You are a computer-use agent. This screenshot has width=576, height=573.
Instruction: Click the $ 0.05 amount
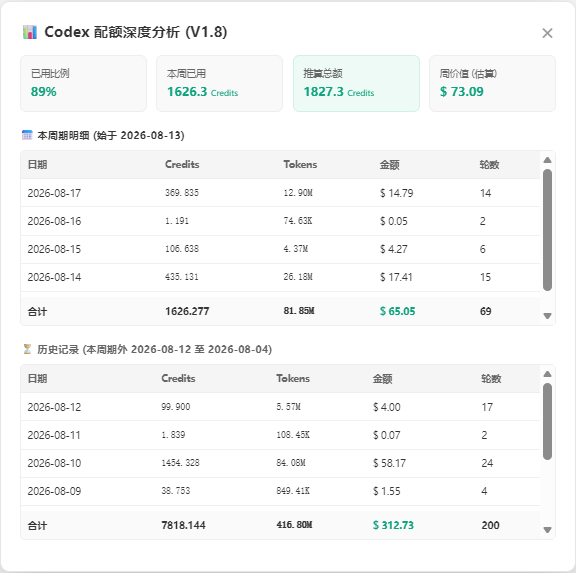393,221
